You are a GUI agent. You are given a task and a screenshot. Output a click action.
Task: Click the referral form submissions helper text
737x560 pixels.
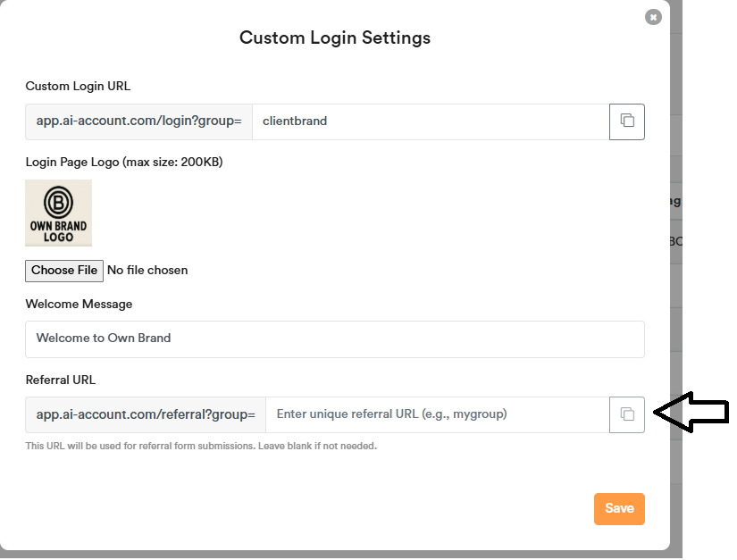coord(201,446)
